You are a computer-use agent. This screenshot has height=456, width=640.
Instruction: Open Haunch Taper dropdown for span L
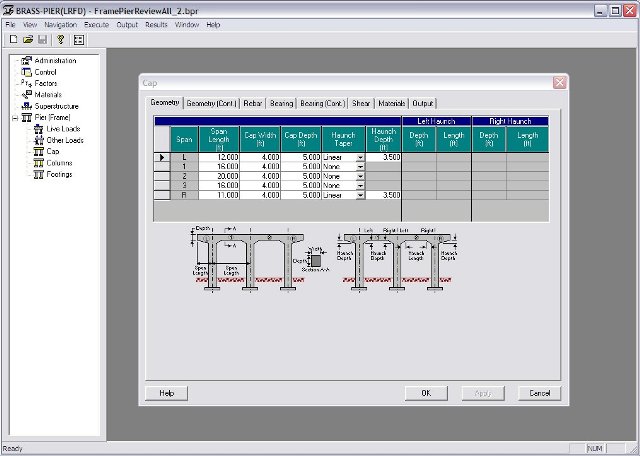tap(360, 158)
